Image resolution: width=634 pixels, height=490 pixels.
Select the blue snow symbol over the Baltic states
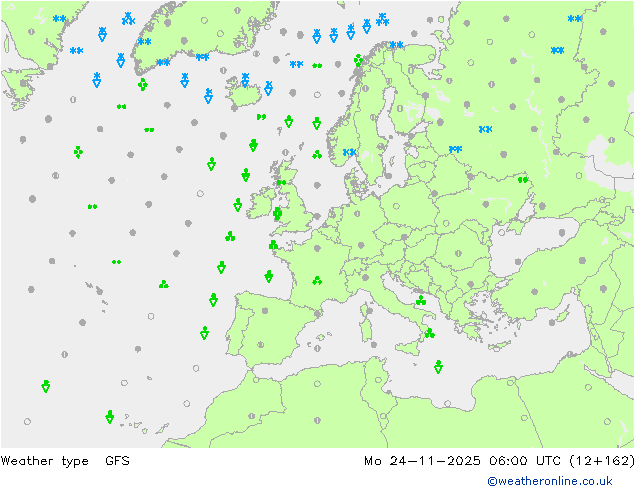[x=455, y=149]
